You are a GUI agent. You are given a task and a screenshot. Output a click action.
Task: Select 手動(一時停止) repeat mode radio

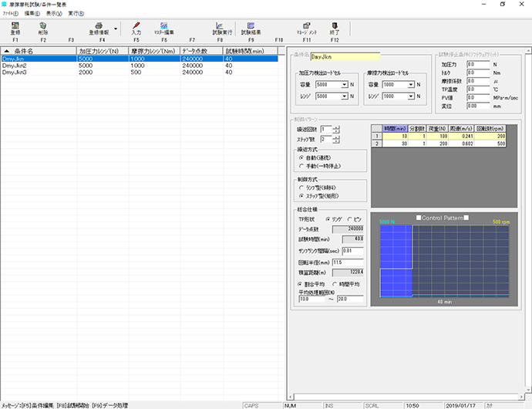[x=301, y=166]
